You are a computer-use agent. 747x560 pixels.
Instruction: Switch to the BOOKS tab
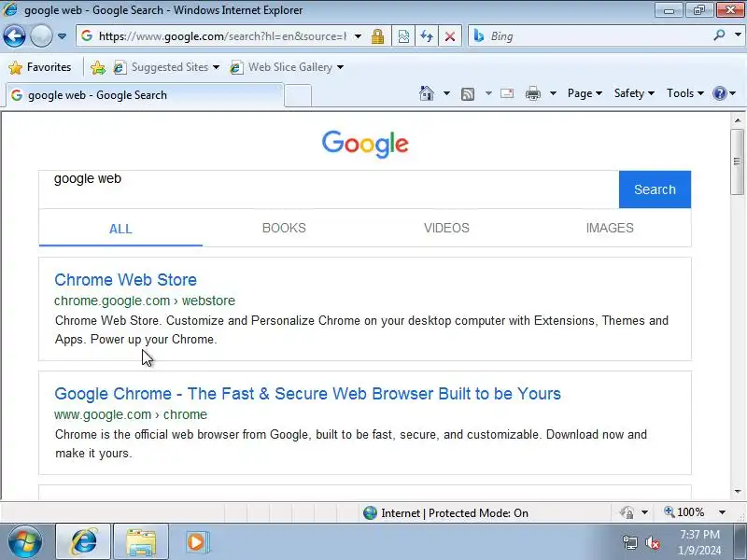point(284,228)
